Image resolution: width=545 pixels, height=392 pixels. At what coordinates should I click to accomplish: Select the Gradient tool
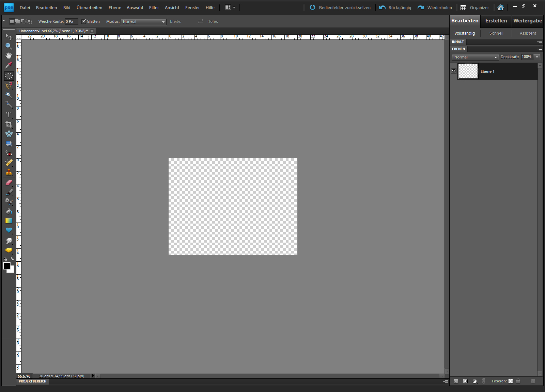[x=9, y=221]
